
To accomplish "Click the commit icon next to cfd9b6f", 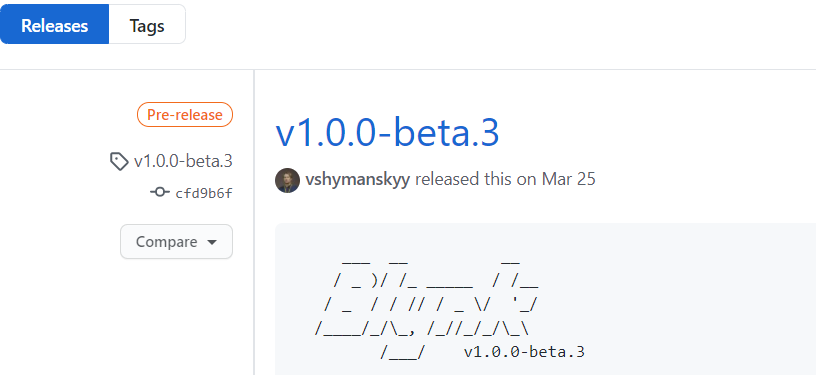I will pos(159,192).
